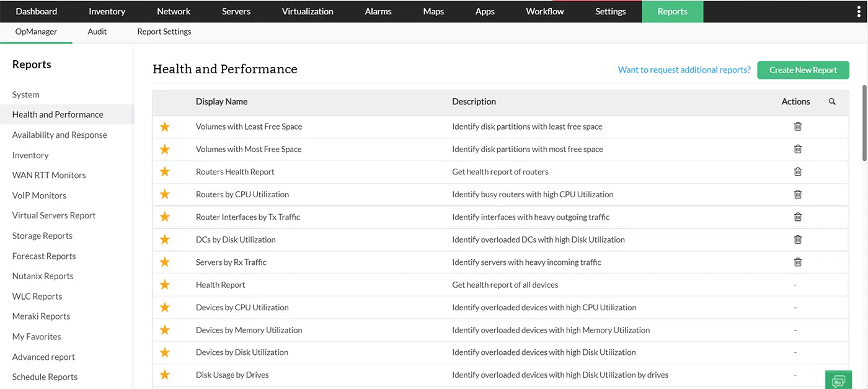
Task: Delete the "Volumes with Most Free Space" report
Action: click(x=797, y=149)
